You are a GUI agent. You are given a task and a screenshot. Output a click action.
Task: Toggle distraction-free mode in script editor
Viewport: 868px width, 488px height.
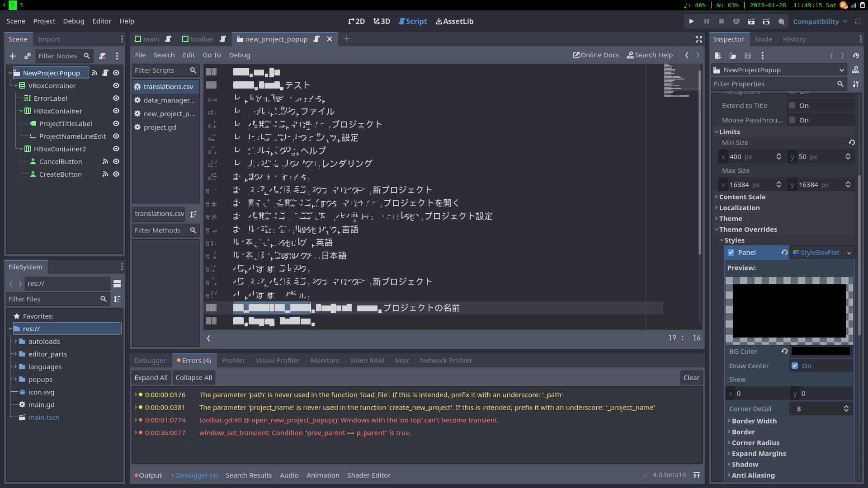pos(698,39)
